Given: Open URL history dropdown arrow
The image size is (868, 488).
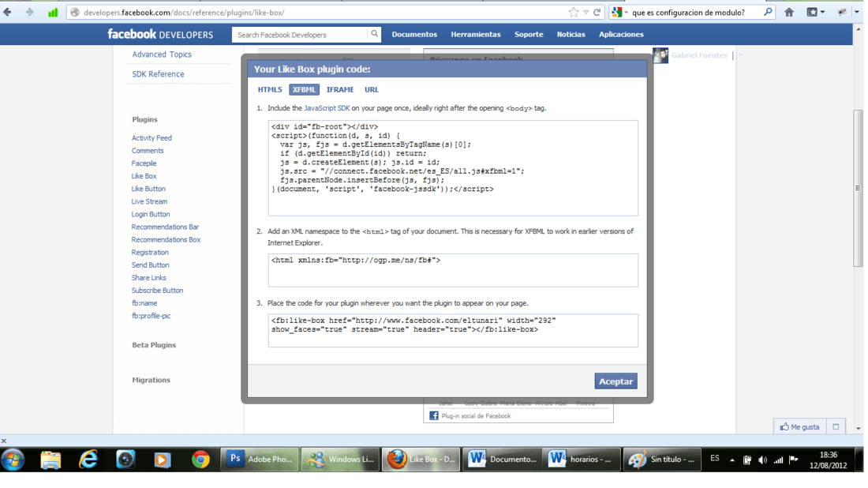Looking at the screenshot, I should tap(586, 12).
